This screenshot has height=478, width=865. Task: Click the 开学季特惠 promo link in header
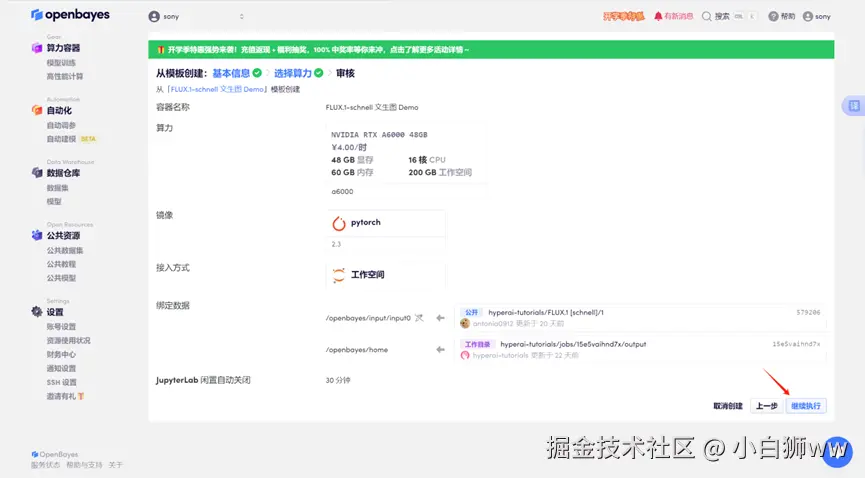[x=623, y=17]
